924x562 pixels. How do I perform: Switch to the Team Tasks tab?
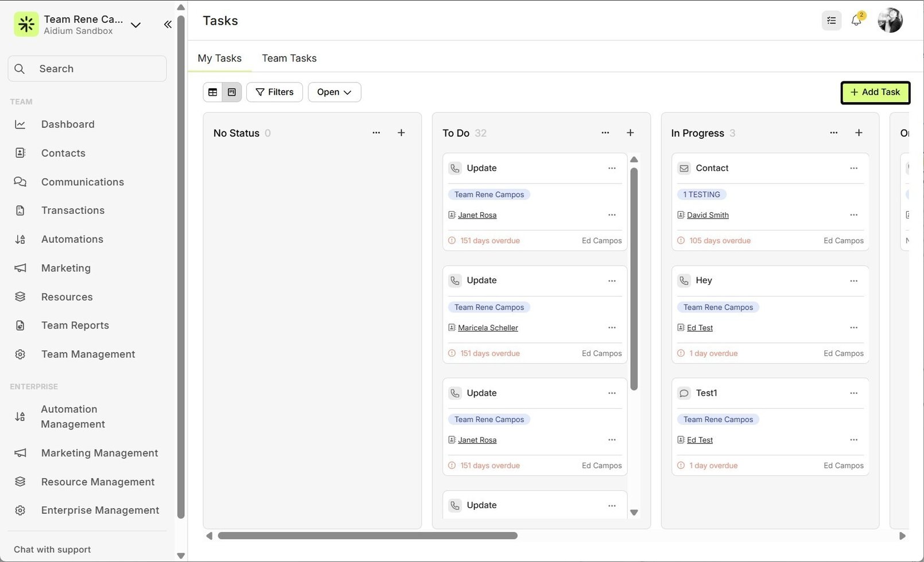[x=289, y=58]
